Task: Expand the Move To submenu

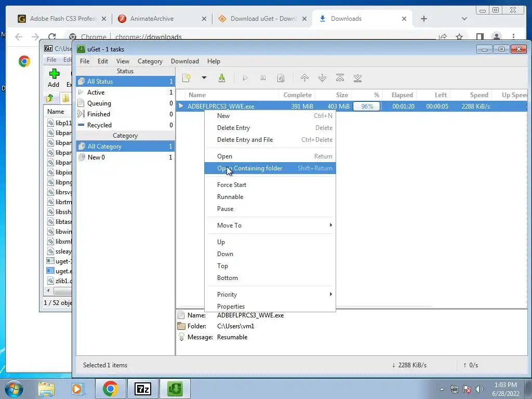Action: pos(270,225)
